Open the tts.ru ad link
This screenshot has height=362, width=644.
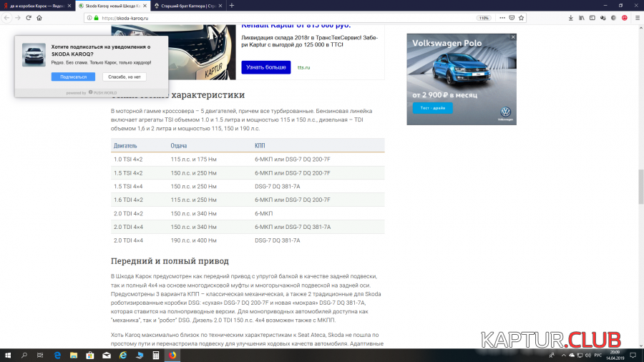[303, 68]
